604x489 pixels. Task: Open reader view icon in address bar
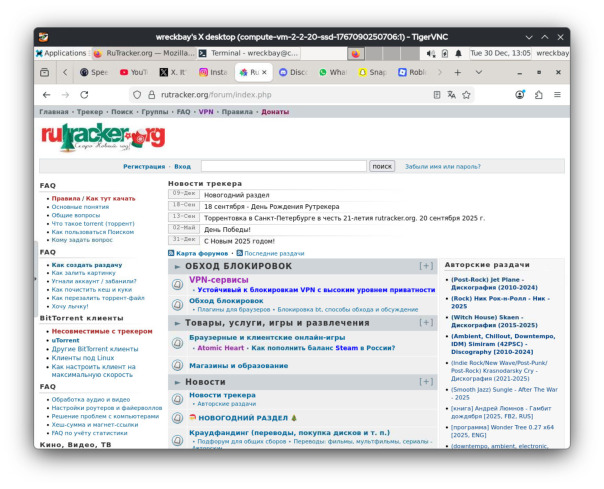point(436,95)
